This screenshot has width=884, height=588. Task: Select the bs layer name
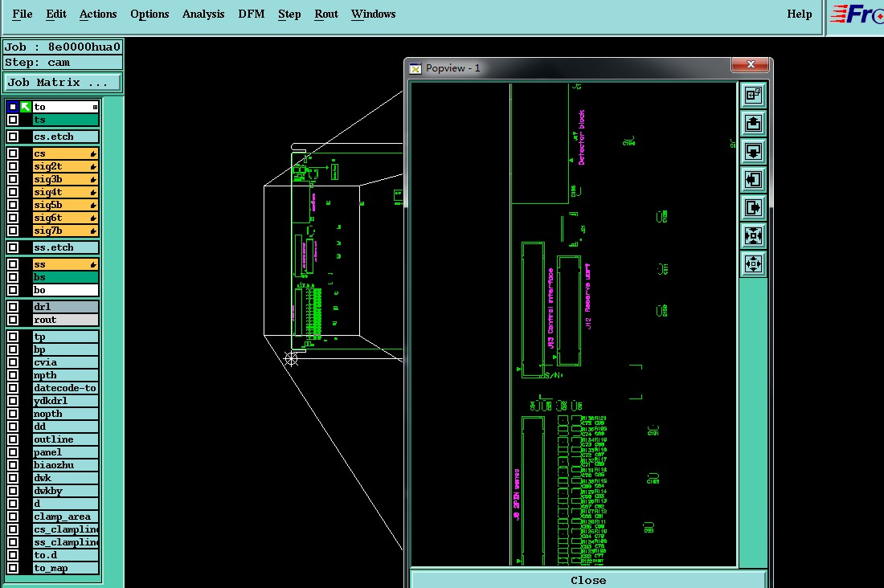pos(65,277)
